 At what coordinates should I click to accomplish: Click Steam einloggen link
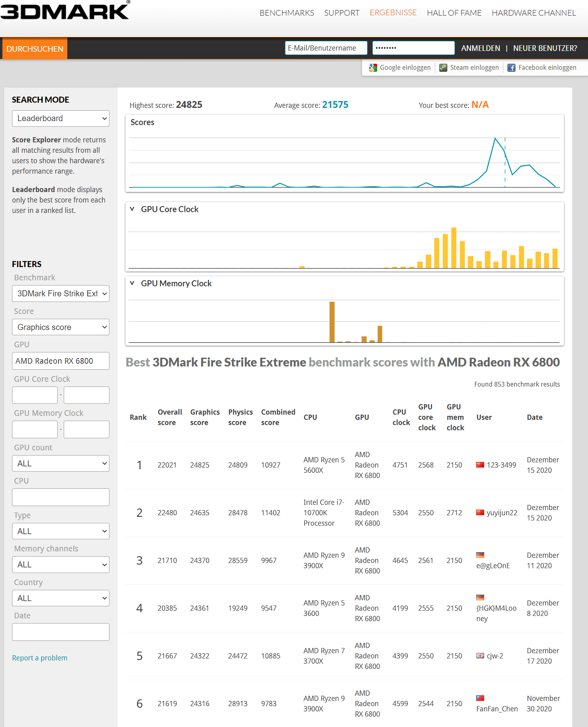[x=475, y=67]
